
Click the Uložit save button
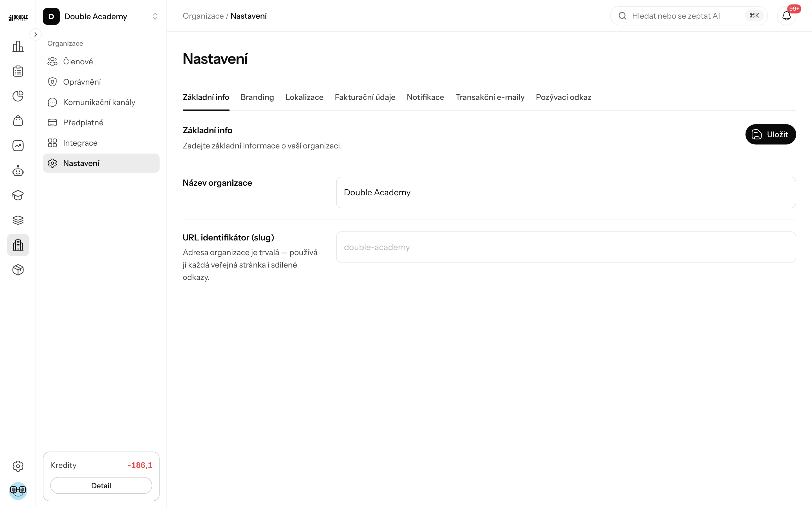click(770, 134)
